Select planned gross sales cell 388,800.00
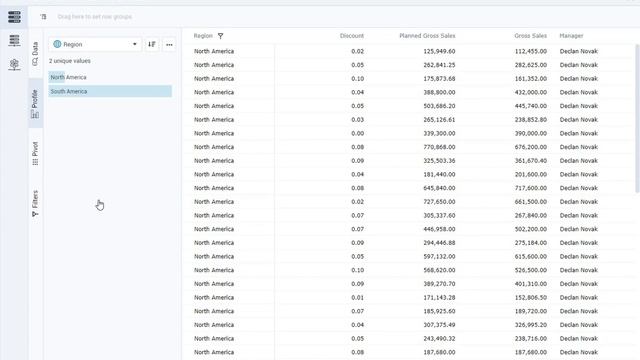Image resolution: width=640 pixels, height=360 pixels. pyautogui.click(x=439, y=92)
